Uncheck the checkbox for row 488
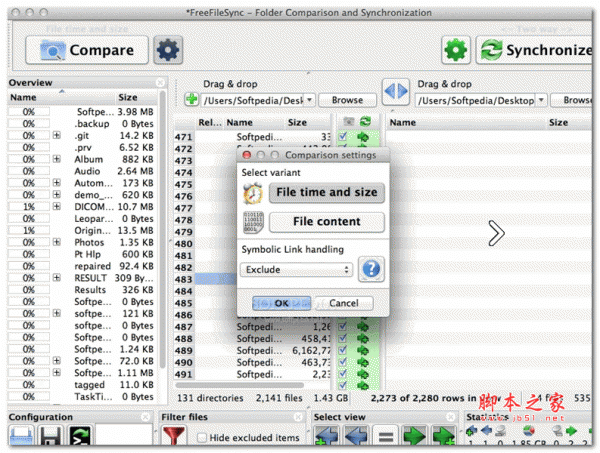 343,338
